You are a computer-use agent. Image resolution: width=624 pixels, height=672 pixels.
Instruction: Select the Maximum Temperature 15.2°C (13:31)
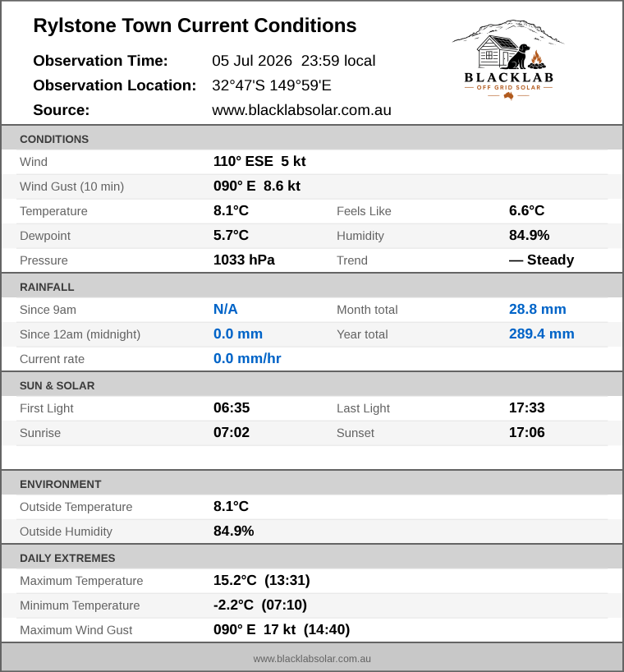[262, 580]
